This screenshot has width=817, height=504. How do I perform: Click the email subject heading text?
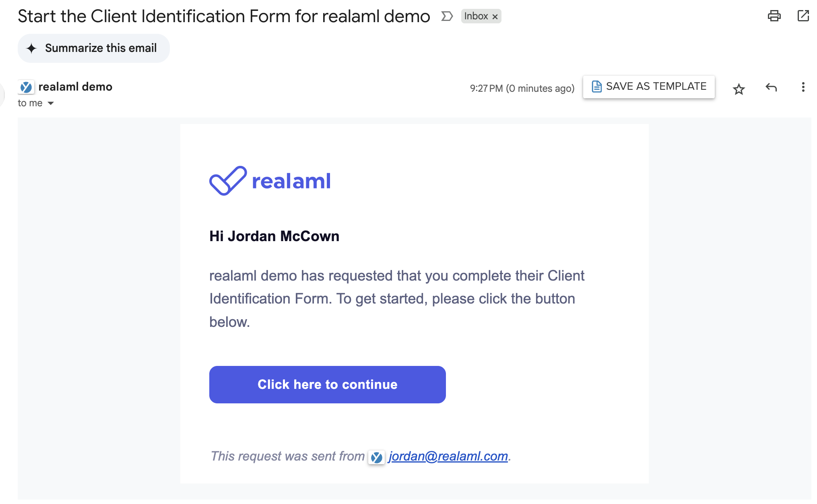(x=224, y=17)
